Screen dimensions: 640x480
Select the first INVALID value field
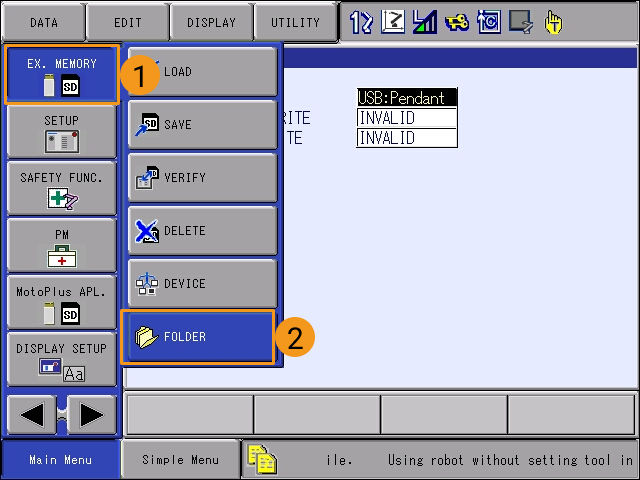(407, 118)
